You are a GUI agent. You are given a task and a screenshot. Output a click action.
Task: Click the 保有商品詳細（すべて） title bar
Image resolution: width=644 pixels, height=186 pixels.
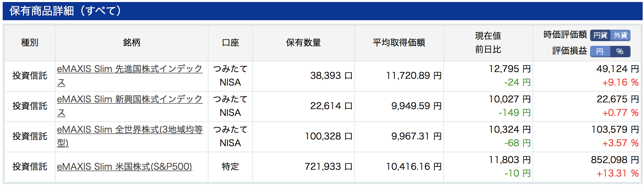[322, 11]
